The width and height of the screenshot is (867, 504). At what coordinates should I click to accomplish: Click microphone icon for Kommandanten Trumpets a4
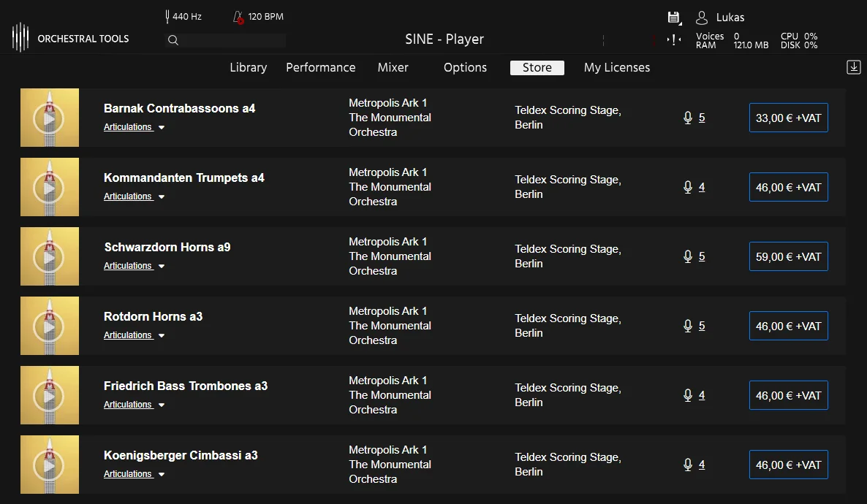click(688, 187)
